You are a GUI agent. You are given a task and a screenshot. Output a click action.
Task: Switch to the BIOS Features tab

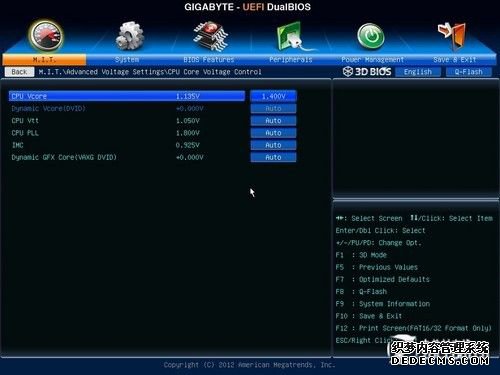[x=209, y=60]
